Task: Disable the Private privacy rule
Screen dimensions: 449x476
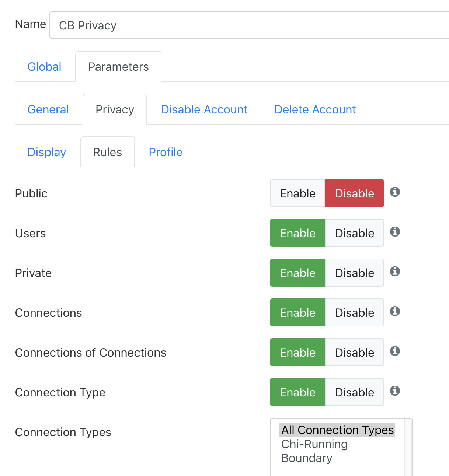Action: (x=354, y=273)
